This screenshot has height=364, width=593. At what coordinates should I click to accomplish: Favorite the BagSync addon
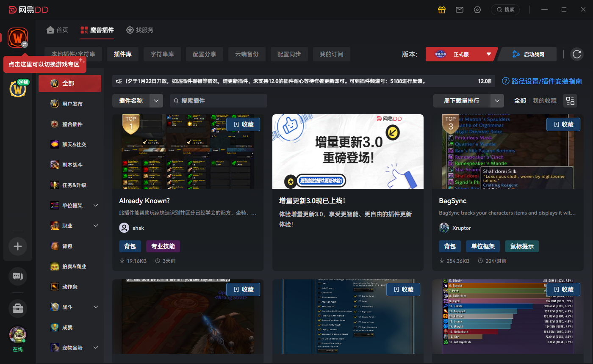pos(563,124)
